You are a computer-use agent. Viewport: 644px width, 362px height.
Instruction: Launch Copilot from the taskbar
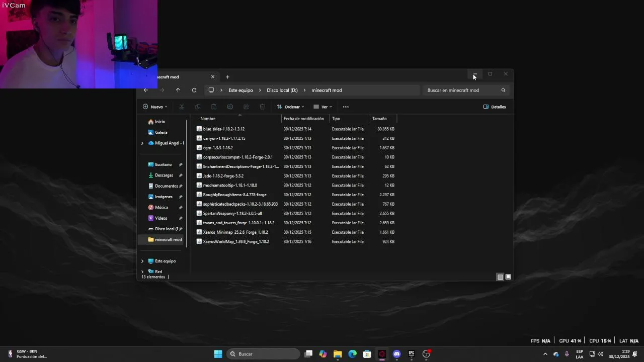tap(323, 354)
